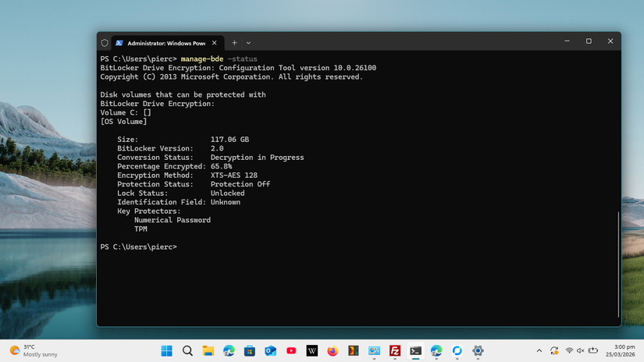The height and width of the screenshot is (362, 644).
Task: Click the '[OS Volume]' text
Action: click(123, 122)
